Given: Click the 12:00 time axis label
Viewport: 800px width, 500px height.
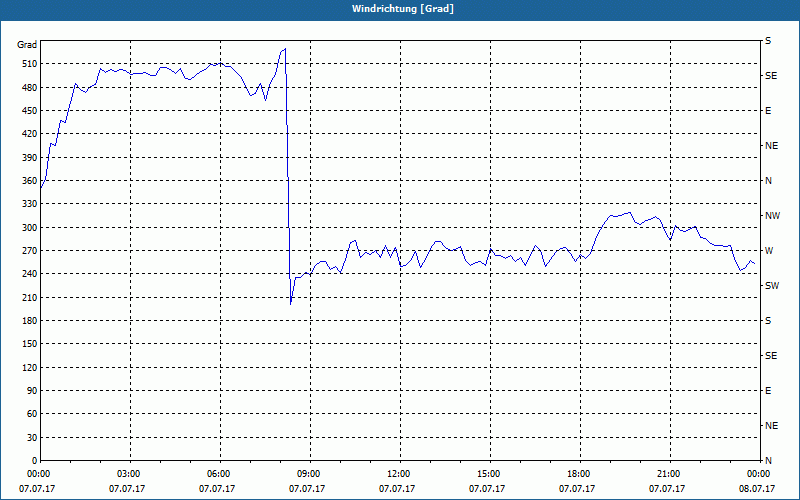Looking at the screenshot, I should [x=399, y=473].
